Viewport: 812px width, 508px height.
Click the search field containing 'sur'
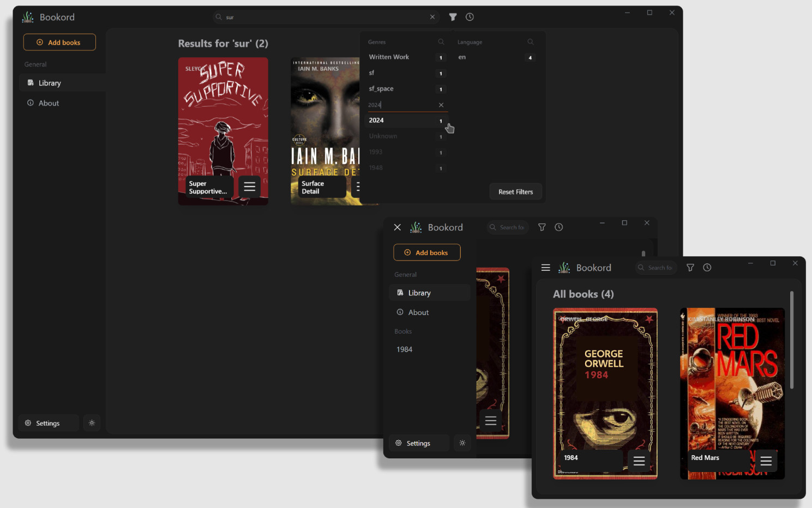click(x=326, y=17)
